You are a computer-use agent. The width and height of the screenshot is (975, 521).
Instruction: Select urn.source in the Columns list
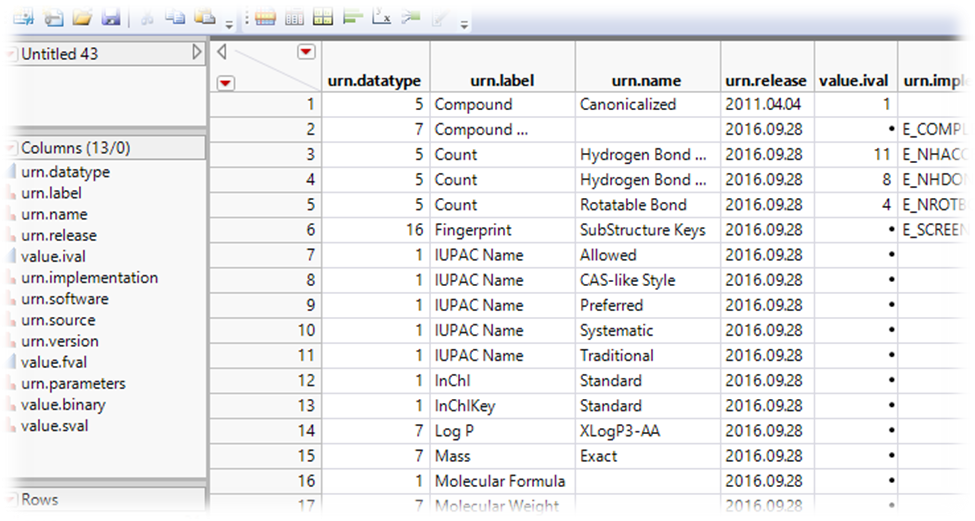coord(58,320)
